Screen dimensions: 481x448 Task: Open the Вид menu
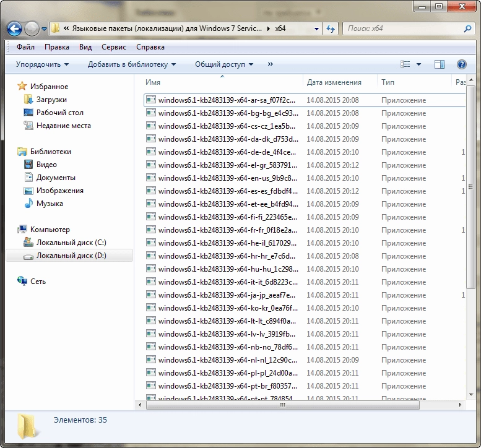(x=85, y=47)
